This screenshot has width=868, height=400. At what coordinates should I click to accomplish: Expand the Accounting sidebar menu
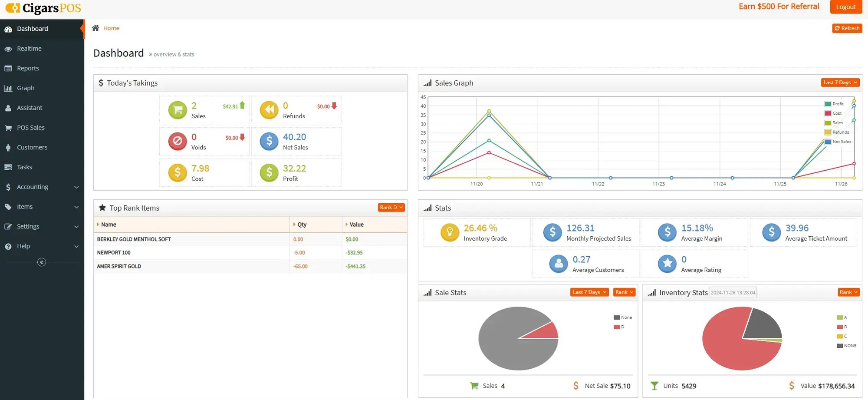[x=42, y=187]
